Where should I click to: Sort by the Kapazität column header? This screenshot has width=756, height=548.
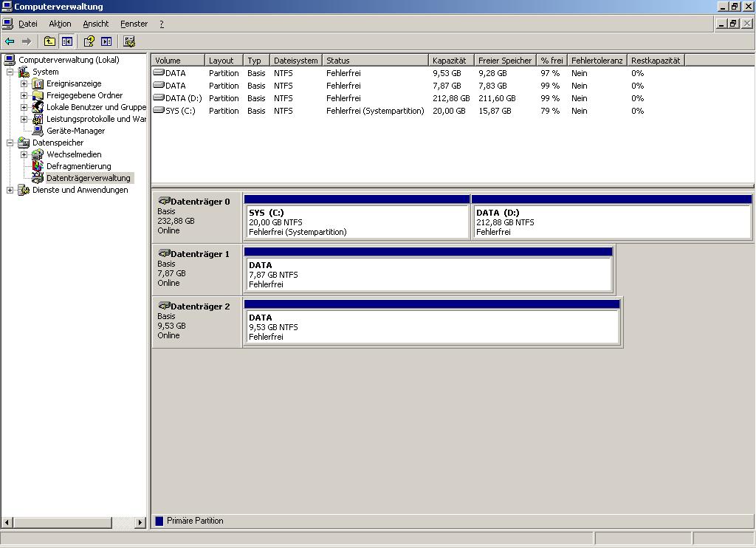pos(451,61)
